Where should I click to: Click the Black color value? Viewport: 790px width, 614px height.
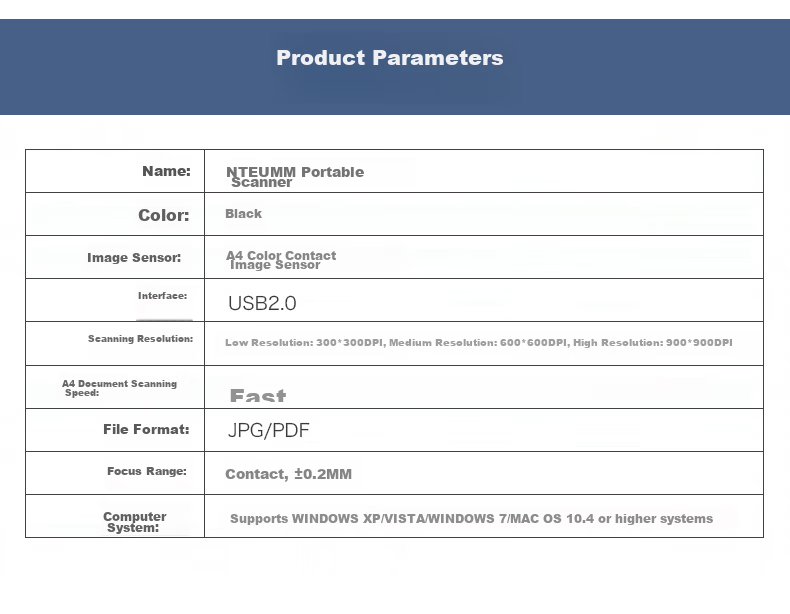(x=243, y=214)
